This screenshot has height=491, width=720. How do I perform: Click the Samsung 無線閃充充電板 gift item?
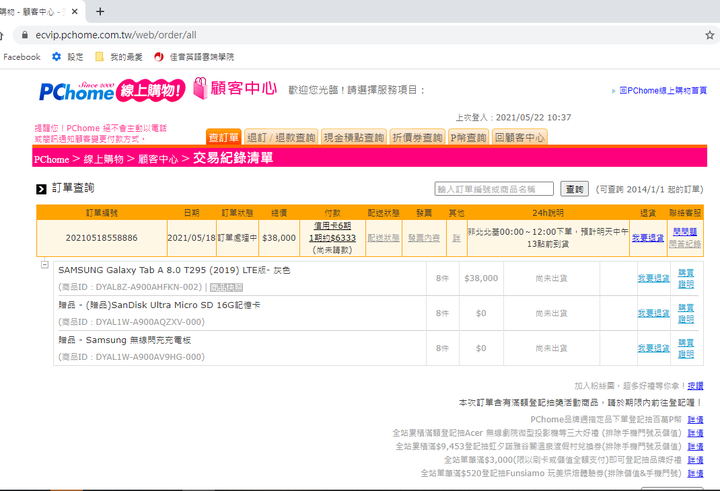pyautogui.click(x=124, y=340)
